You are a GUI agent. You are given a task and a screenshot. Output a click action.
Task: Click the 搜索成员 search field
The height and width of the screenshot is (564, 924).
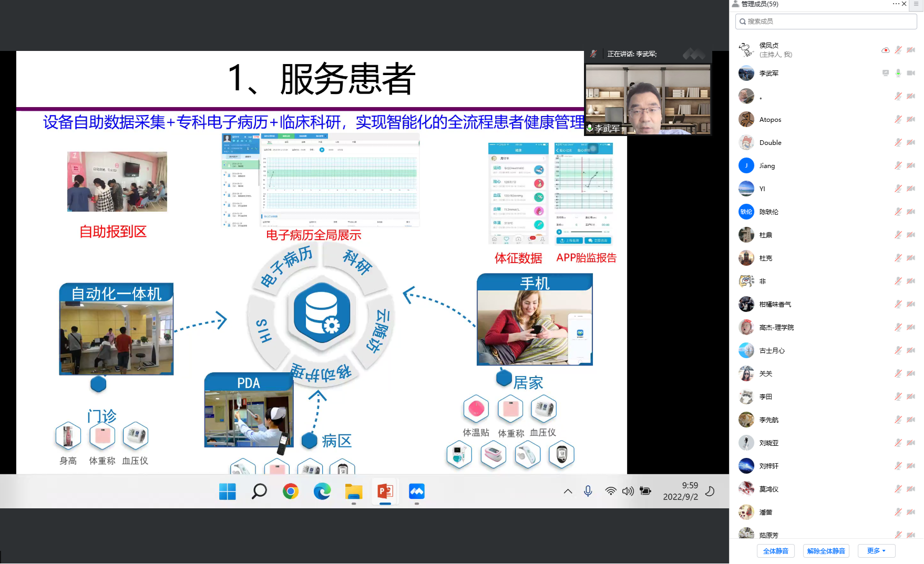826,22
